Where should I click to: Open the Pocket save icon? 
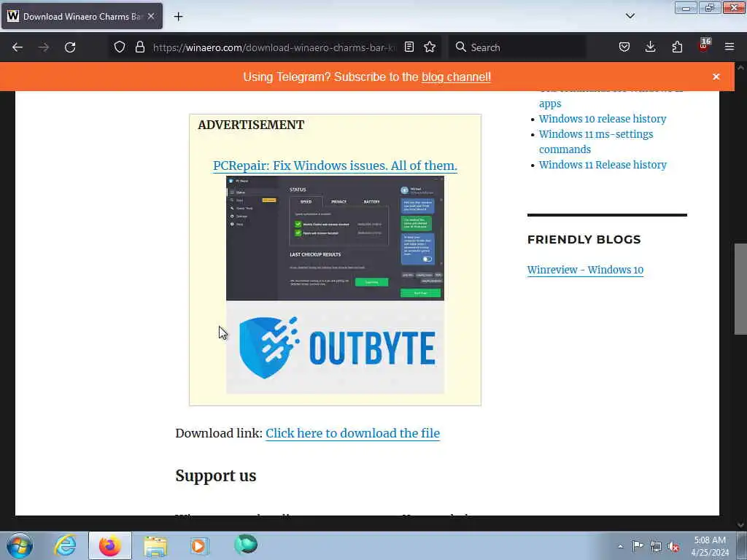[x=624, y=47]
